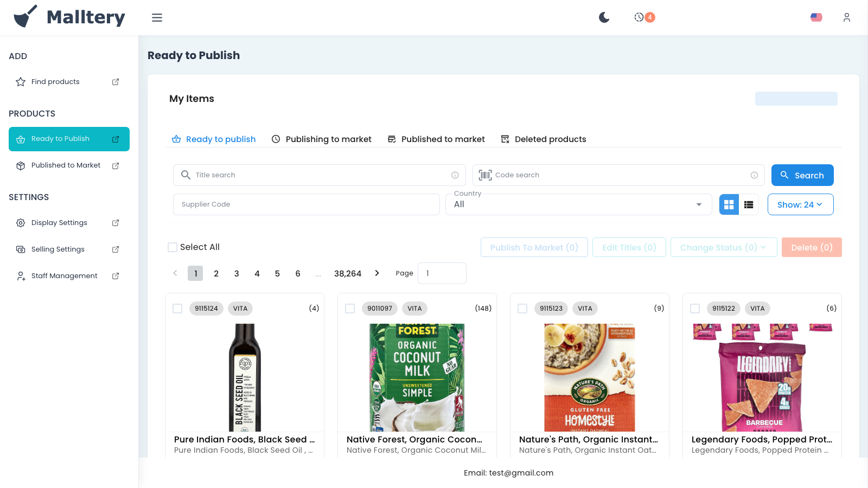Screen dimensions: 868x488
Task: Go to previous page arrow
Action: (x=175, y=273)
